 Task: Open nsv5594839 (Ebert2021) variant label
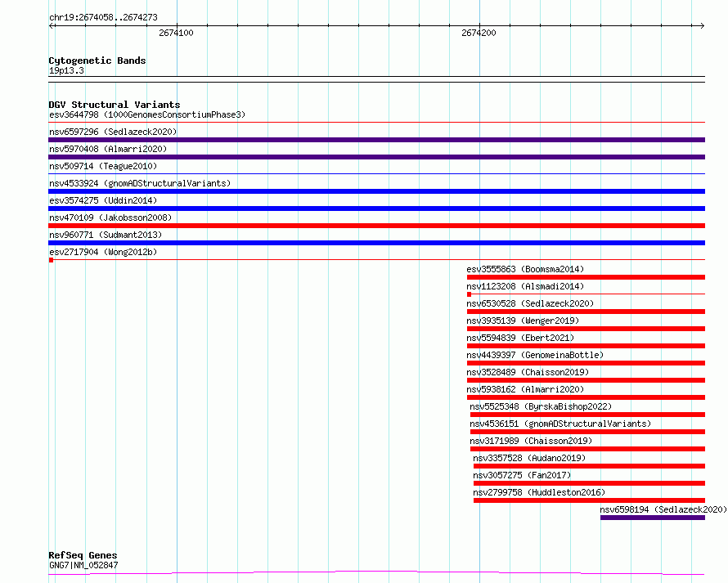tap(520, 338)
